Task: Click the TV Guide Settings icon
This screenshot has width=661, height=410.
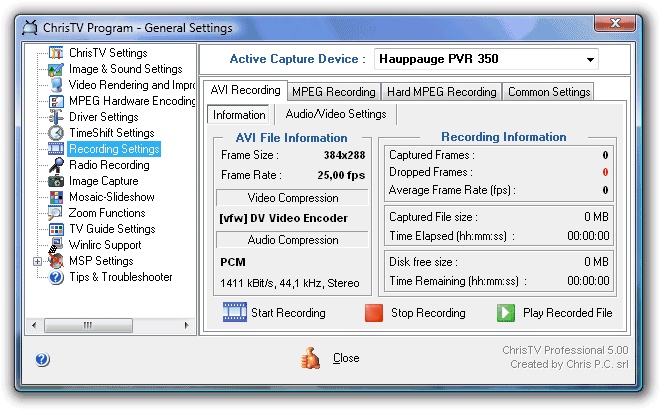Action: 56,229
